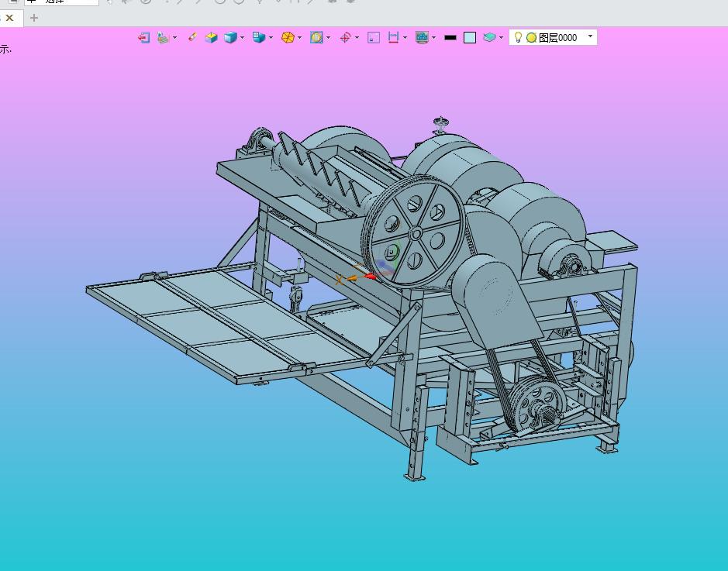Click the purple square window icon

[374, 37]
